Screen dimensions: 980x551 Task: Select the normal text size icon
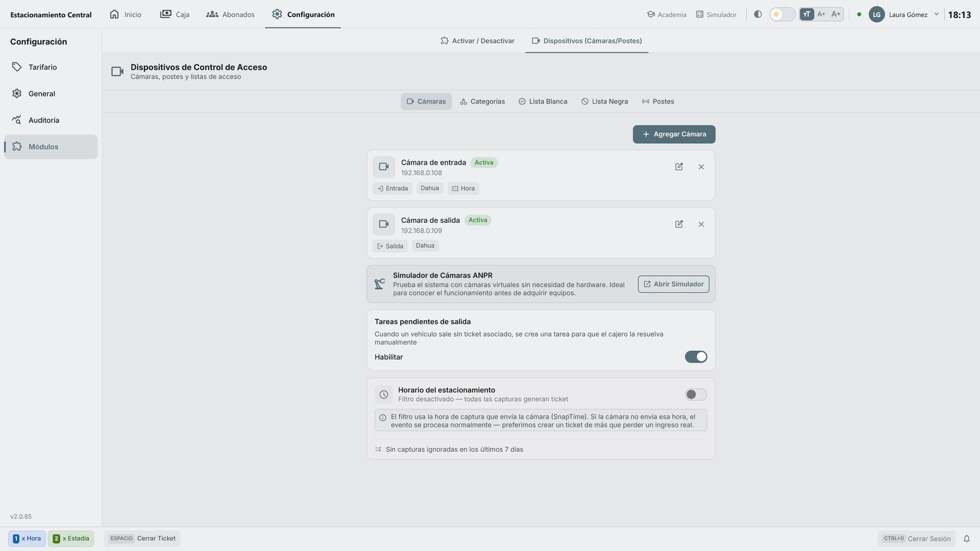807,14
